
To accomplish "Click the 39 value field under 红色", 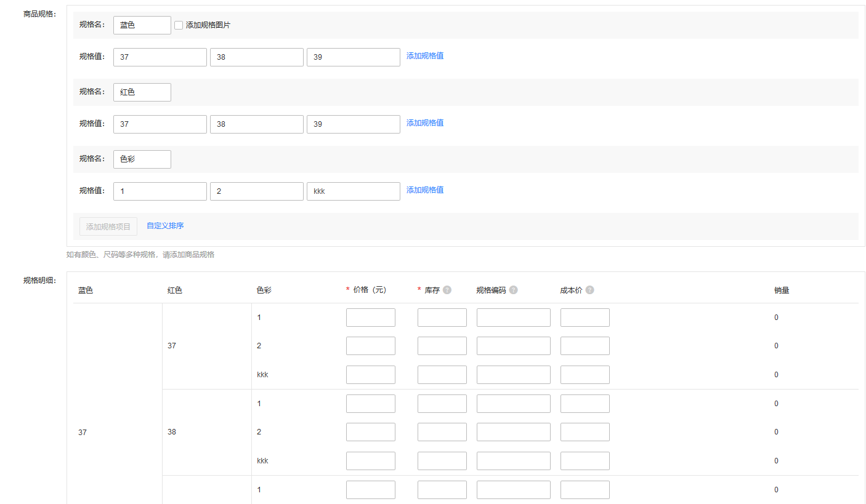I will [x=353, y=124].
